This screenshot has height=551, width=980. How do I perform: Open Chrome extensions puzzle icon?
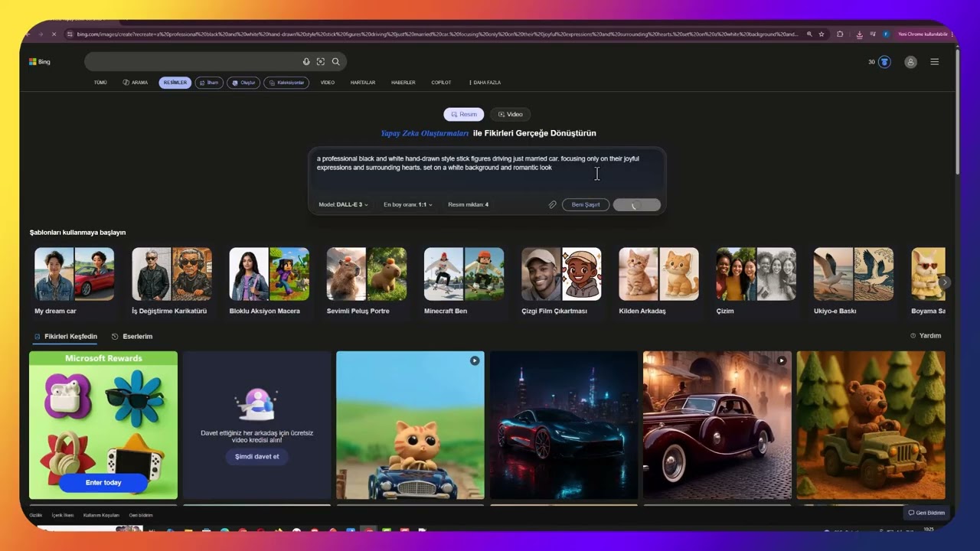pyautogui.click(x=840, y=34)
